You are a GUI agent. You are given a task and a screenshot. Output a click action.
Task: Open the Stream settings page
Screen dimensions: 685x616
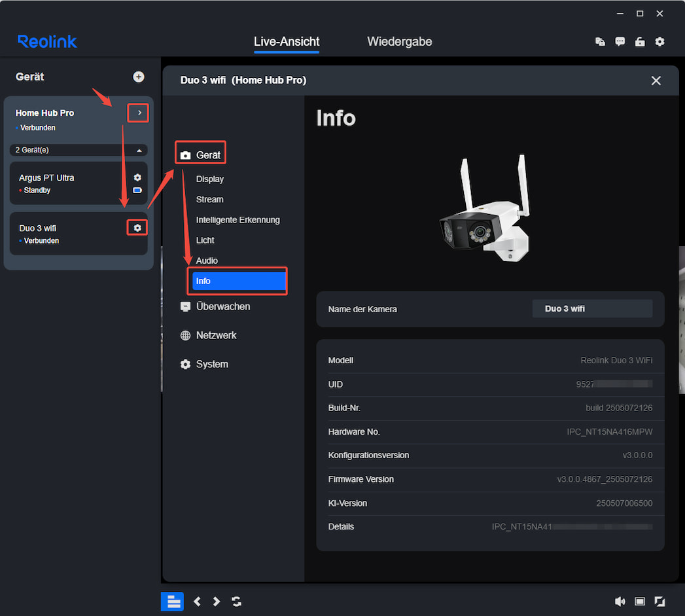coord(210,200)
